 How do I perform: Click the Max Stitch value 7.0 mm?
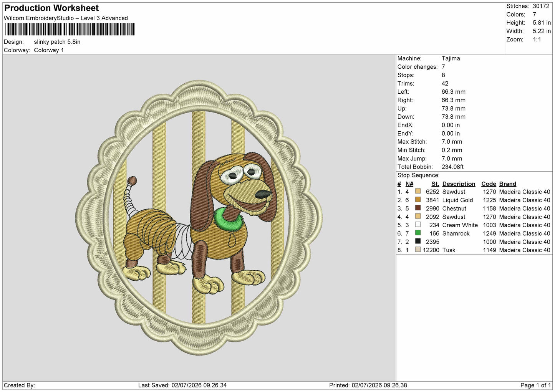click(452, 142)
